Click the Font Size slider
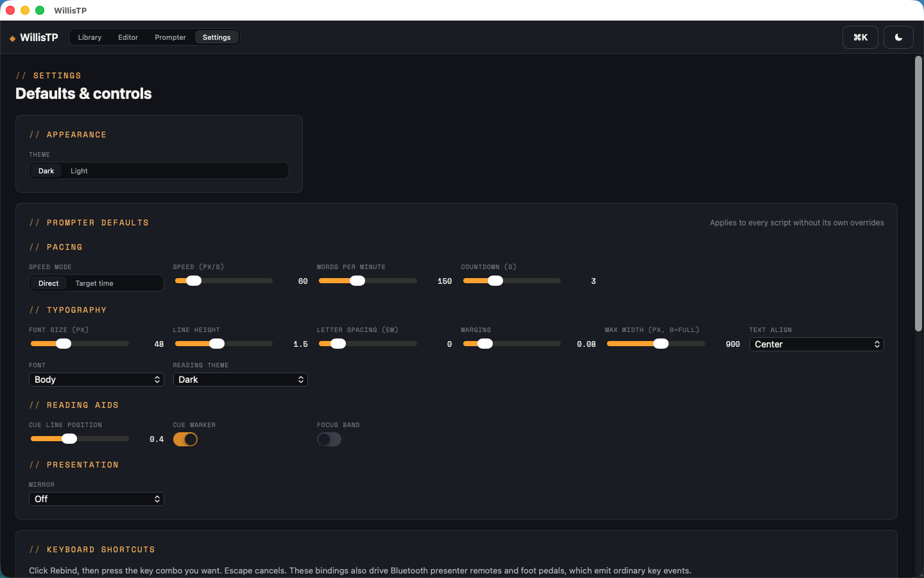 (80, 344)
